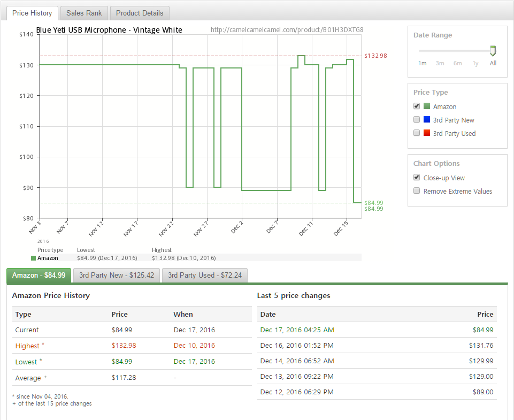Screen dimensions: 514x420
Task: Click the Nov 22 axis label
Action: coord(166,228)
